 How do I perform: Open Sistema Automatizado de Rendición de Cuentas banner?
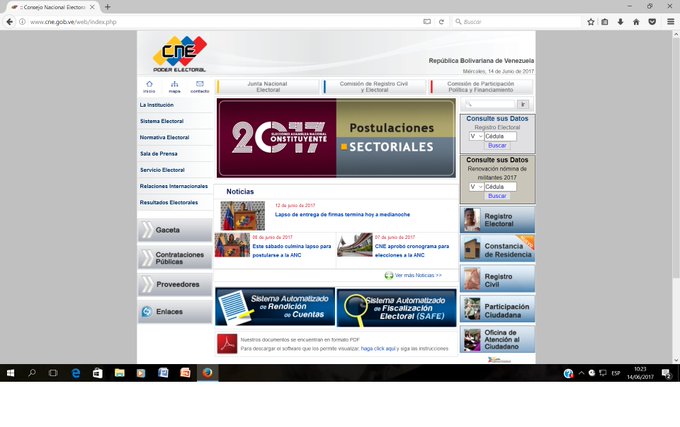point(275,306)
